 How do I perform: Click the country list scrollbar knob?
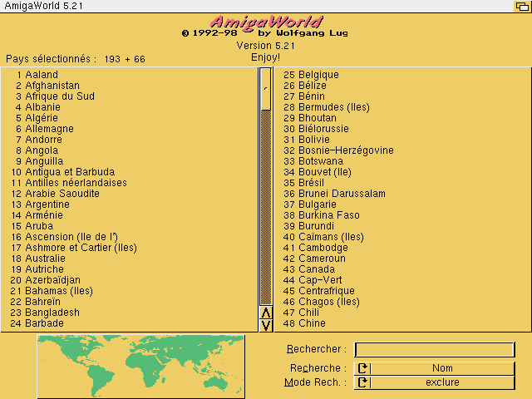266,89
